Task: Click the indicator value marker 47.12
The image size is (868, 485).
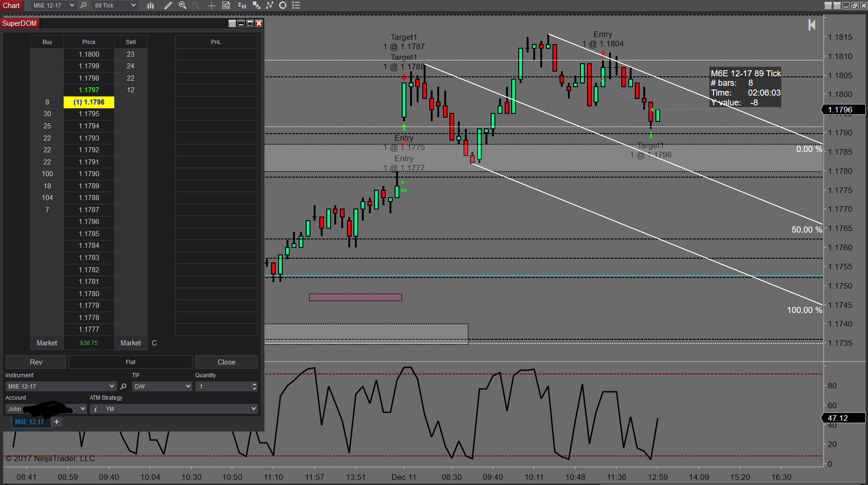Action: coord(843,418)
